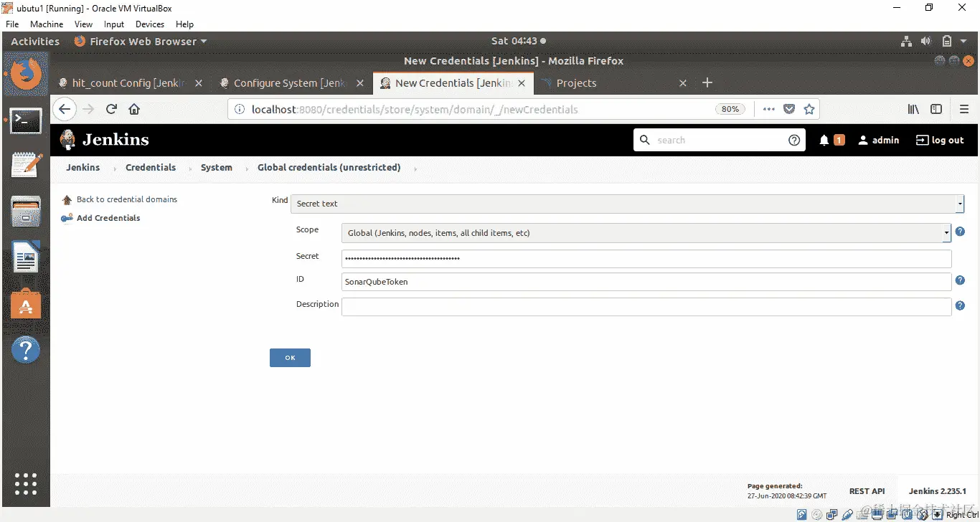The image size is (980, 522).
Task: Reset the 80% zoom badge
Action: [730, 109]
